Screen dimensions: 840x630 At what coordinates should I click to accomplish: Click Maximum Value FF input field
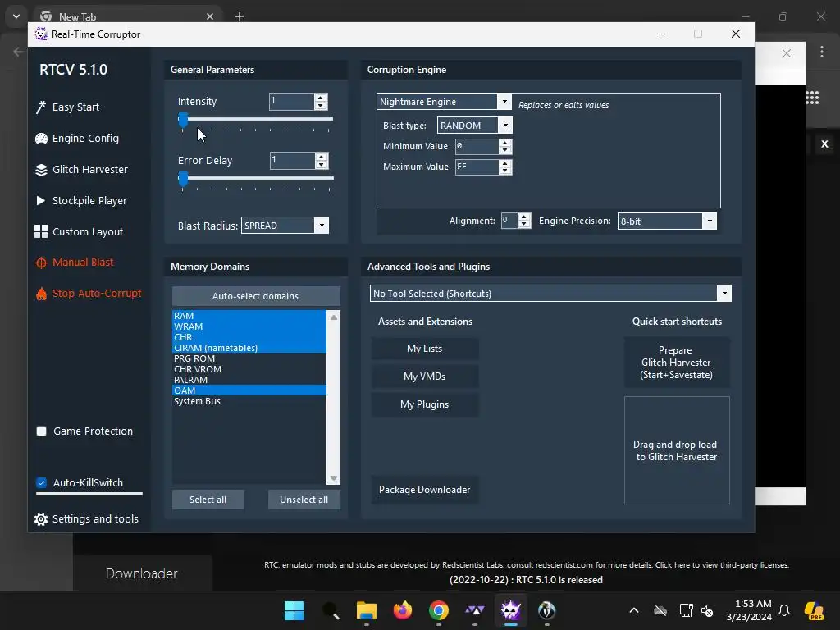point(477,167)
